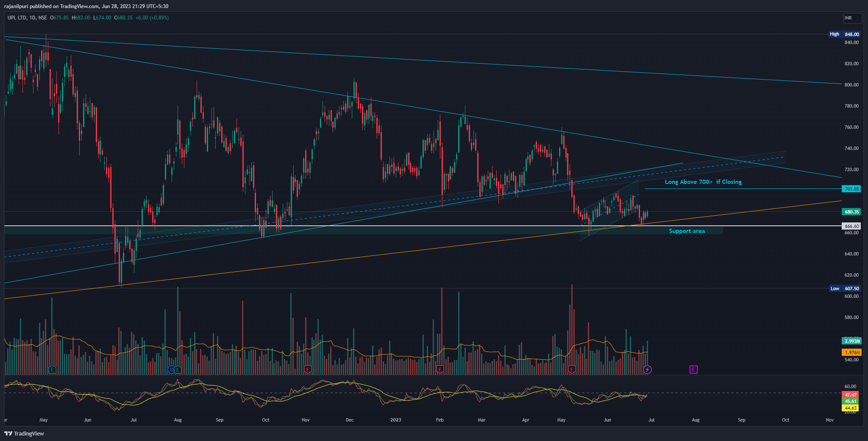The height and width of the screenshot is (441, 868).
Task: Click the red 47.47 indicator value
Action: 851,394
